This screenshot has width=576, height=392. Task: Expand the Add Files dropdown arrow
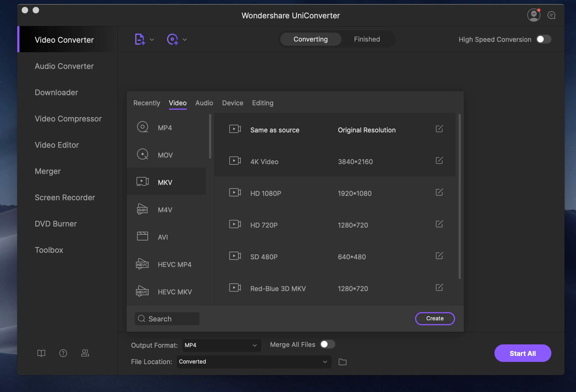pos(152,40)
